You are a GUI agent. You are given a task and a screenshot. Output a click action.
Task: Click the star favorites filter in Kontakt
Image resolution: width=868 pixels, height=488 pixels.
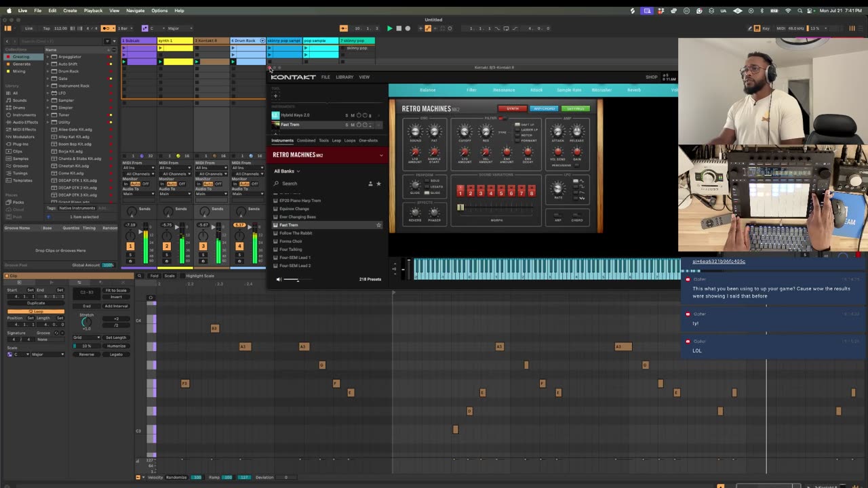click(x=378, y=184)
